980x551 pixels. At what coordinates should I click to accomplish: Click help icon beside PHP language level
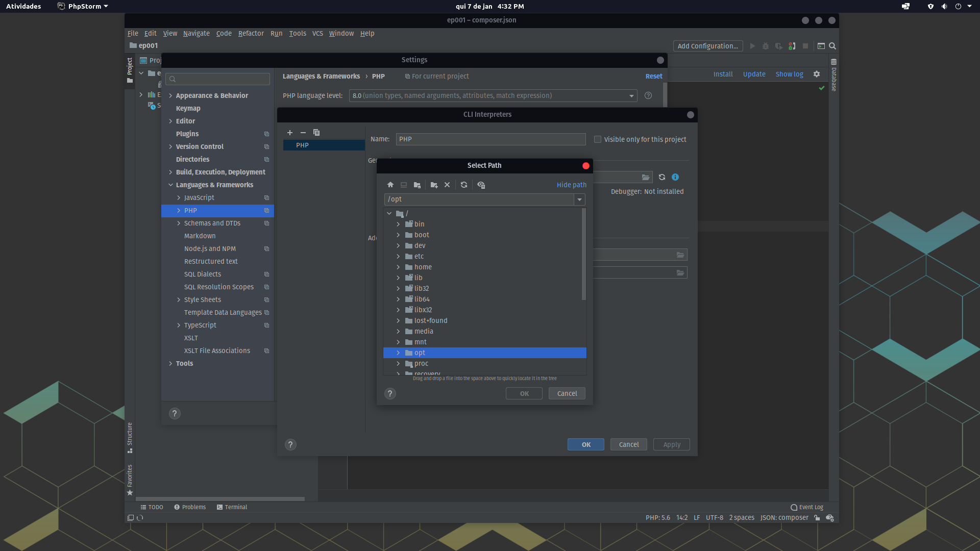(648, 95)
